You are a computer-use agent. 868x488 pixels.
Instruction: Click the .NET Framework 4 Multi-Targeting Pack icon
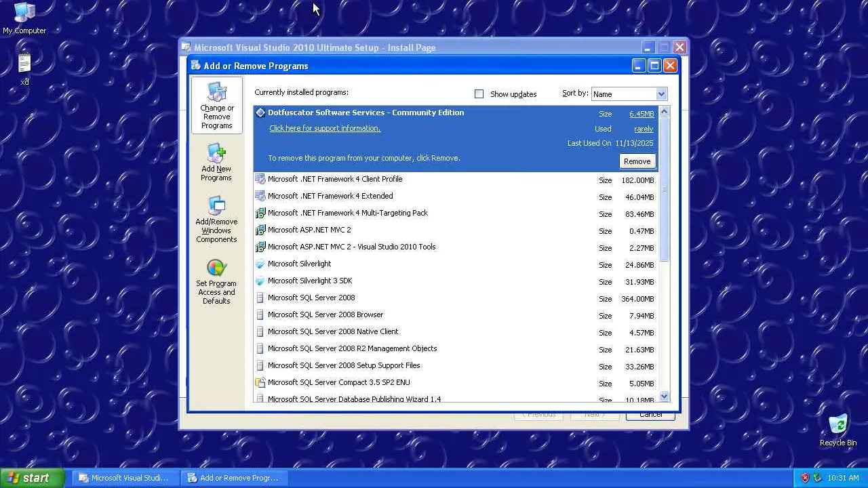(x=260, y=213)
